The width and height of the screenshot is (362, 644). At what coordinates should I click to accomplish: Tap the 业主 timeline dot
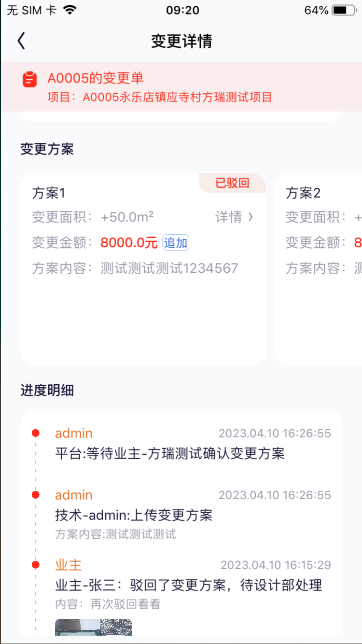(x=35, y=564)
